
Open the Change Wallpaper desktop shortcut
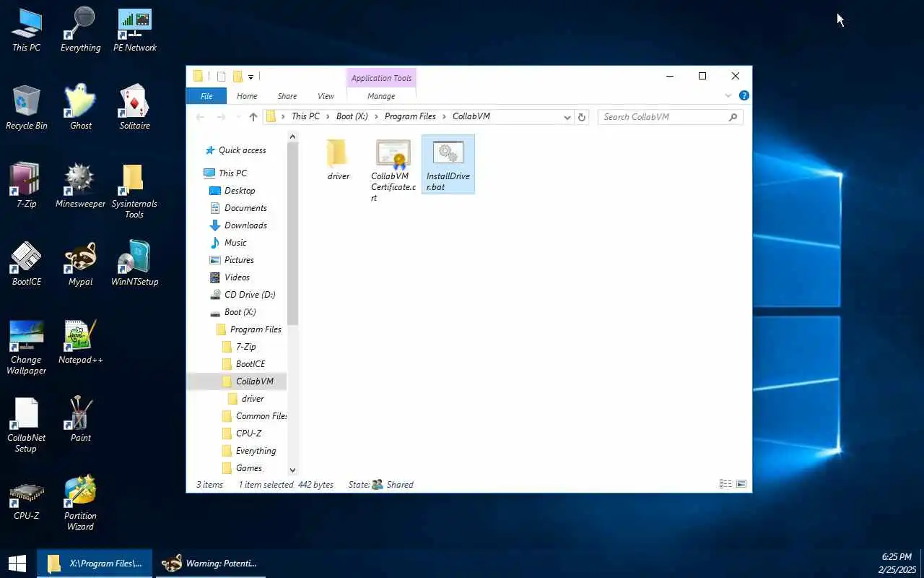pyautogui.click(x=27, y=348)
